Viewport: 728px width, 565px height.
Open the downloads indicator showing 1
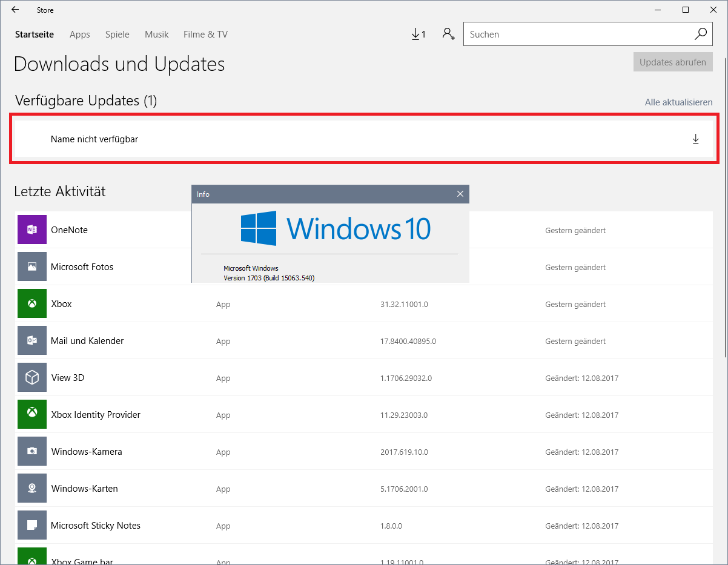tap(418, 35)
